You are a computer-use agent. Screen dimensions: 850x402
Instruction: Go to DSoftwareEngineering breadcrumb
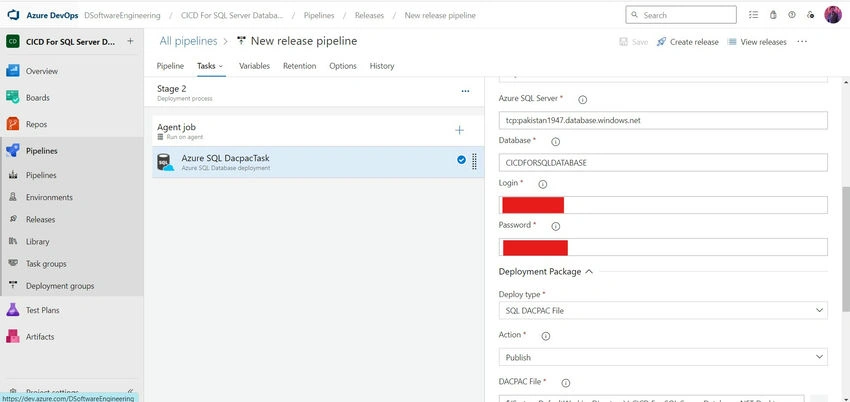pos(123,16)
